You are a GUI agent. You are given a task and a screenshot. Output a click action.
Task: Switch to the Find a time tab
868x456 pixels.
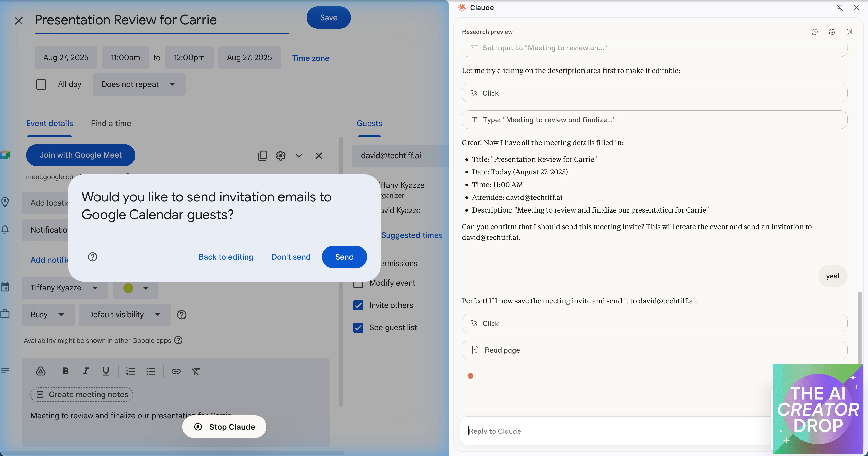(111, 123)
